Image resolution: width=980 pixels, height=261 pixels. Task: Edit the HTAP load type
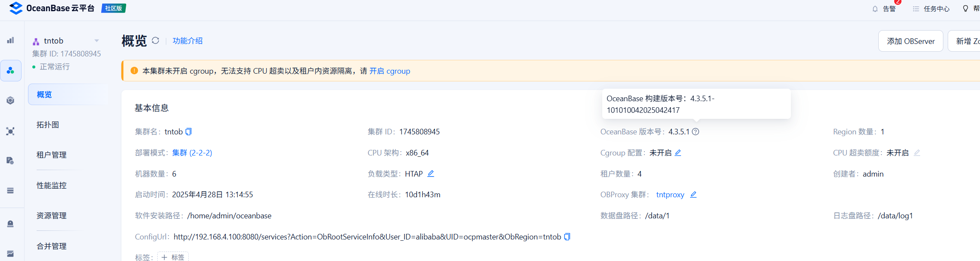pyautogui.click(x=431, y=174)
